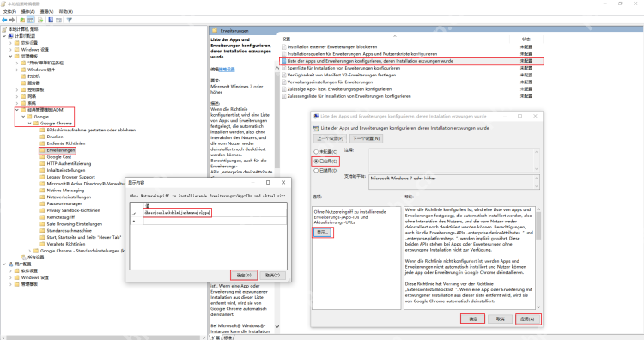
Task: Open help via the blue question-mark icon
Action: click(51, 20)
